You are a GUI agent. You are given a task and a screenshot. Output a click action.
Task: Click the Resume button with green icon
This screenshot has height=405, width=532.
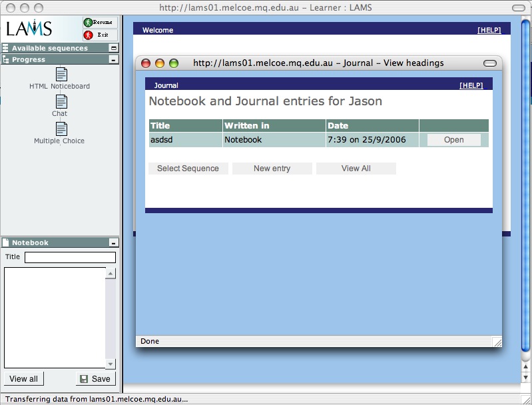(100, 23)
